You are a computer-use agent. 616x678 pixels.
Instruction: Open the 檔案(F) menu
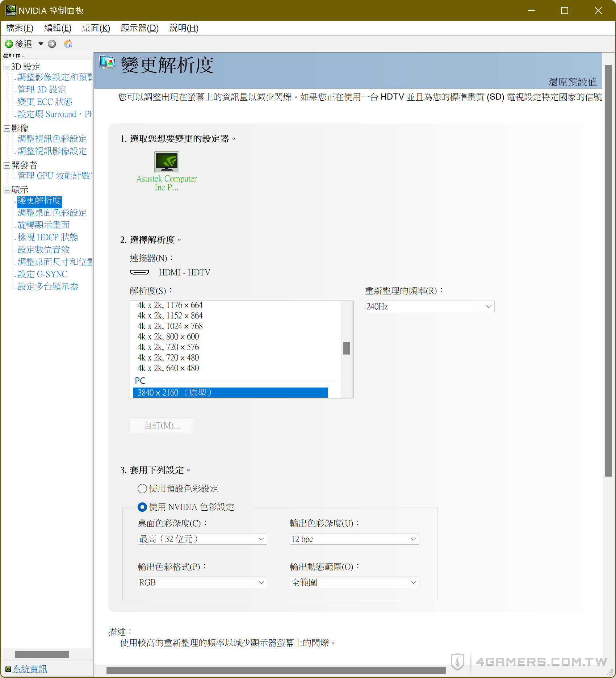tap(20, 28)
